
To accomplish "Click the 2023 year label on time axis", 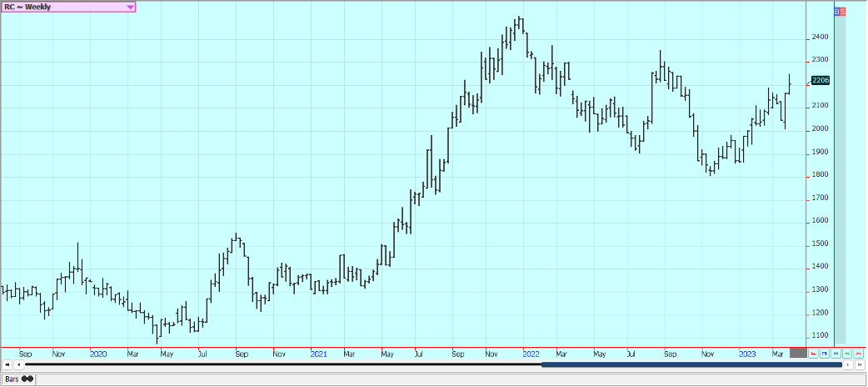I will pos(746,353).
